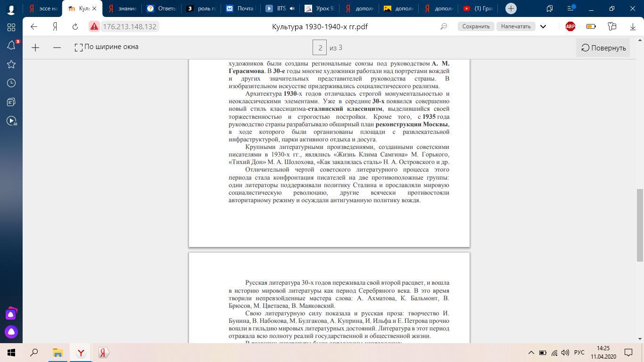Open browsing history clock icon

[x=11, y=83]
